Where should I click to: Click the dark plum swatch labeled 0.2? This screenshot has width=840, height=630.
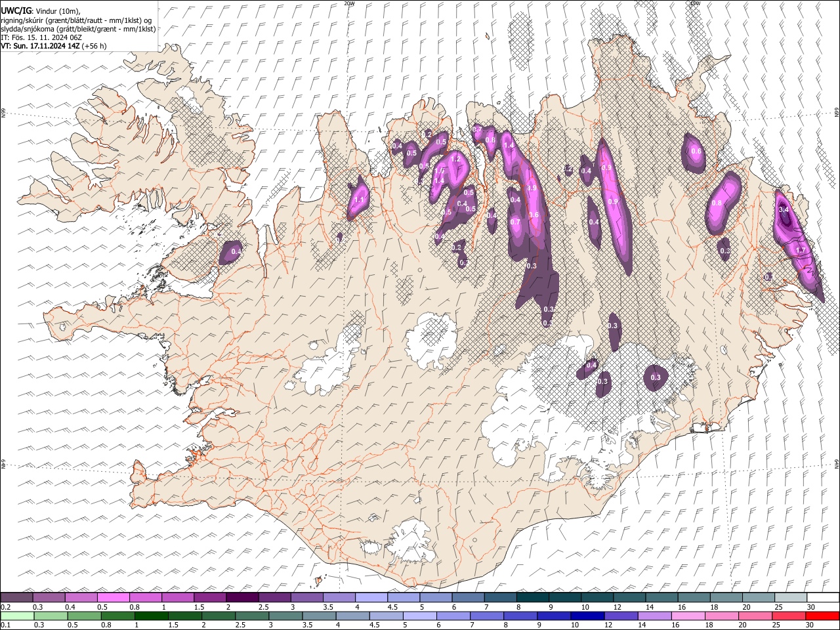coord(16,597)
